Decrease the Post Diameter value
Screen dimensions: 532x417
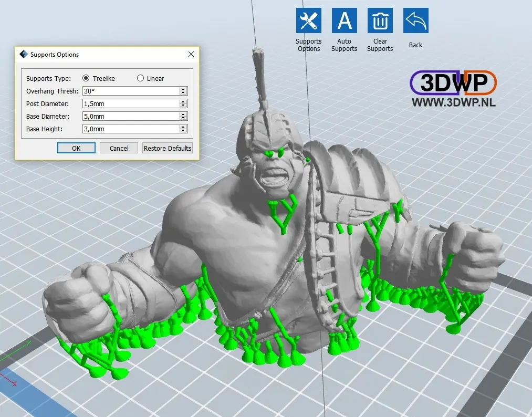point(183,106)
